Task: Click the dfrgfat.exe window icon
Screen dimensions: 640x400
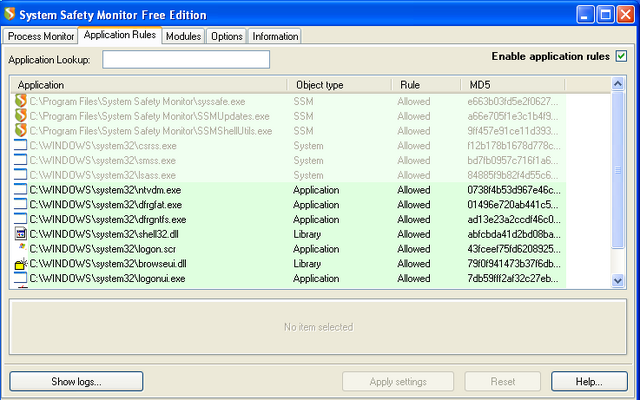Action: coord(20,204)
